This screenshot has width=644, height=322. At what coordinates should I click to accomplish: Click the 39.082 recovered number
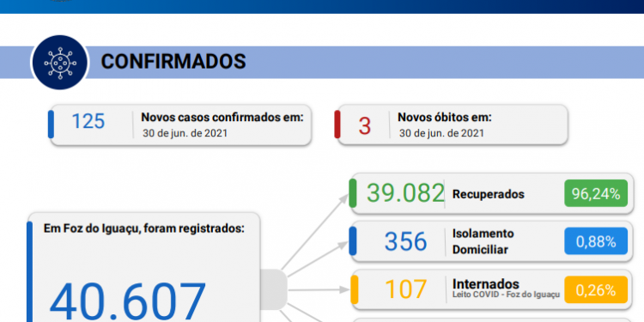(405, 193)
